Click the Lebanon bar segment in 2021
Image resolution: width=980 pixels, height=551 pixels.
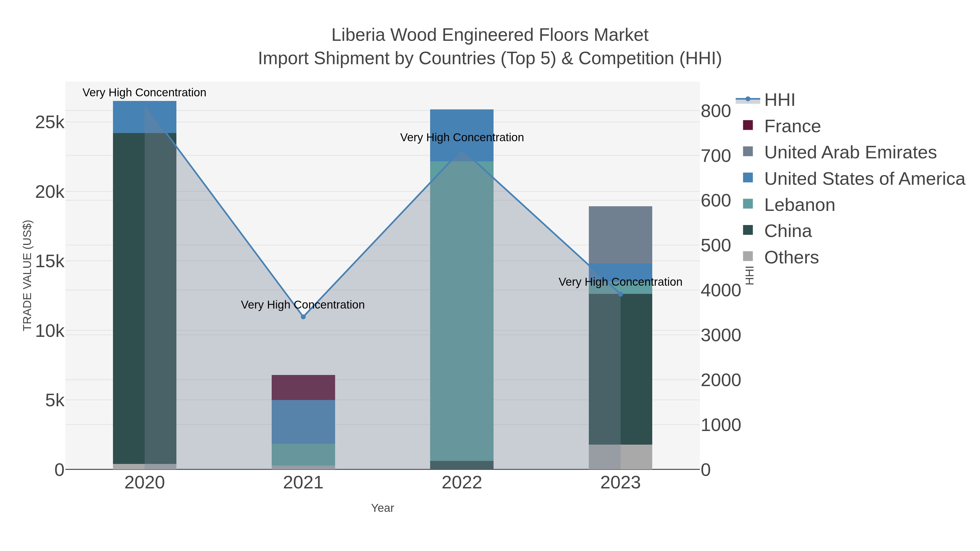point(303,454)
